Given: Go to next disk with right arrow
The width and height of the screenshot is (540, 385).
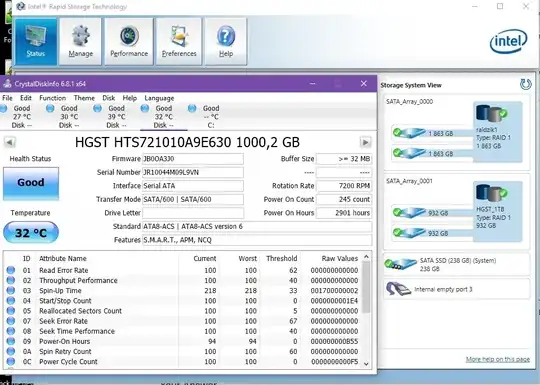Looking at the screenshot, I should click(x=365, y=142).
